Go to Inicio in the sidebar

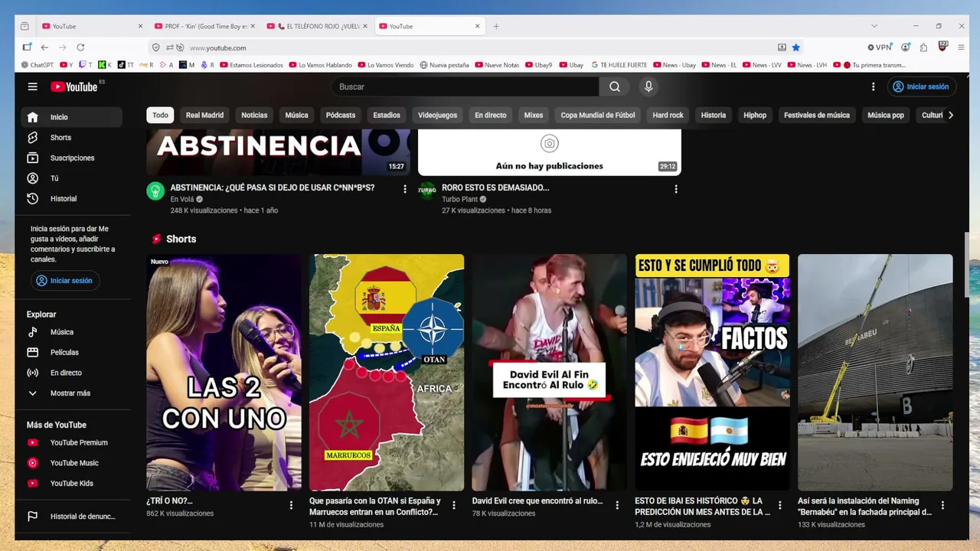71,117
